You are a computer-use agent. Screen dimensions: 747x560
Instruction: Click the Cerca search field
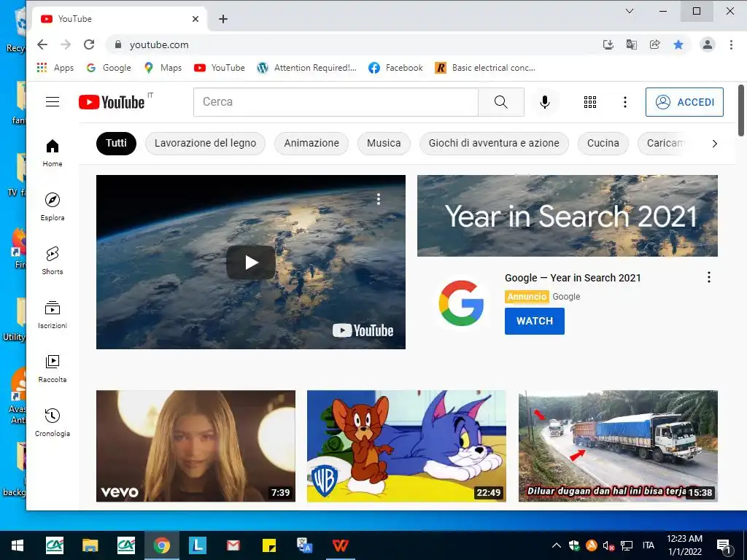pos(336,102)
